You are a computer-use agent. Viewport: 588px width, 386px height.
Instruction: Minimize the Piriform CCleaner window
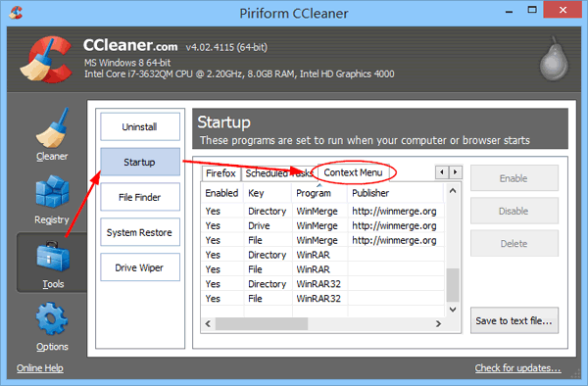[x=509, y=12]
